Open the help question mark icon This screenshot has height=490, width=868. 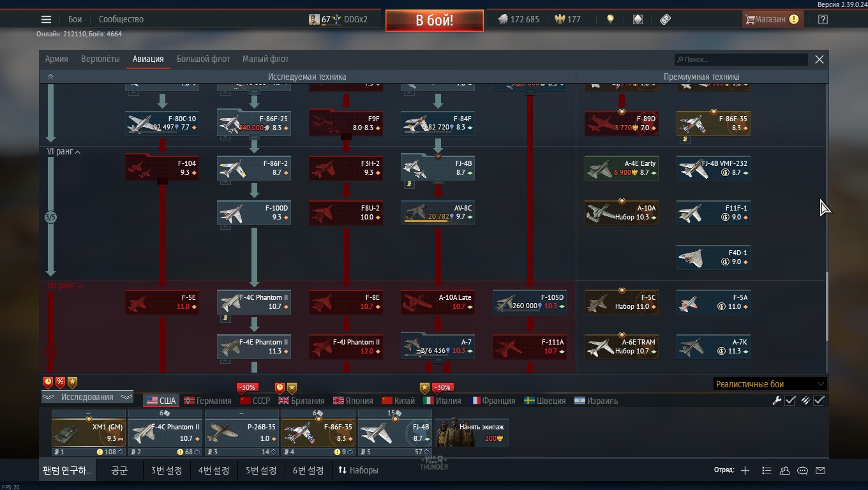pyautogui.click(x=823, y=19)
